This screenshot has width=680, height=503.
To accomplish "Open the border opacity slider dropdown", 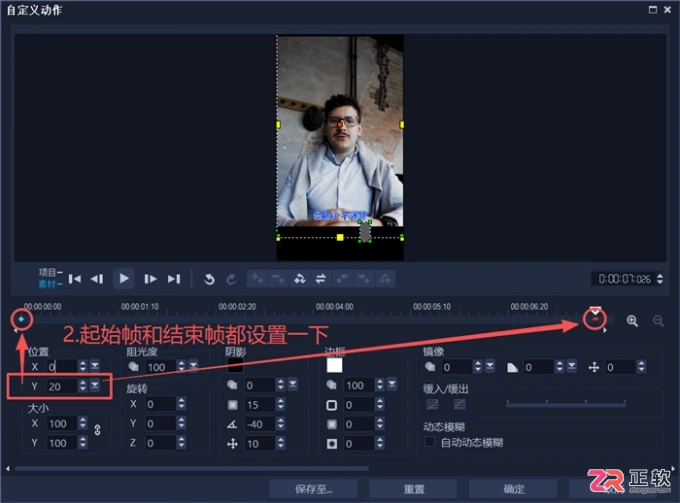I will 392,384.
